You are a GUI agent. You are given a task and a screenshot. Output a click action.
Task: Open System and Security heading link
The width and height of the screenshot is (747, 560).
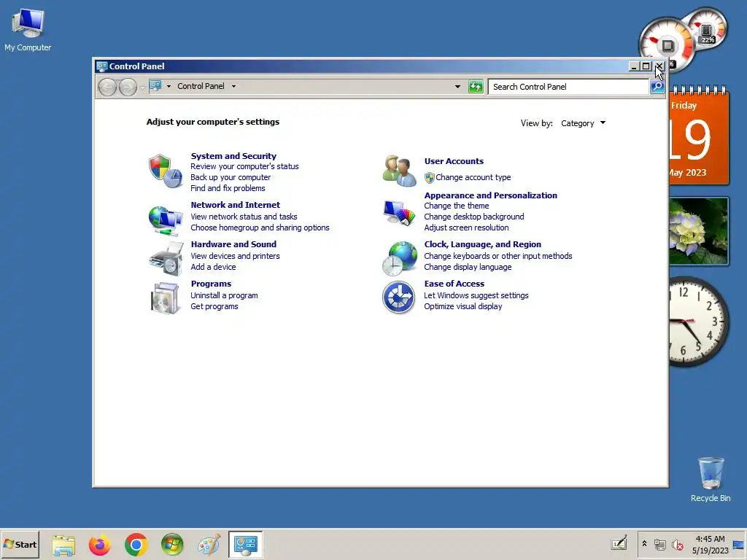pos(233,156)
